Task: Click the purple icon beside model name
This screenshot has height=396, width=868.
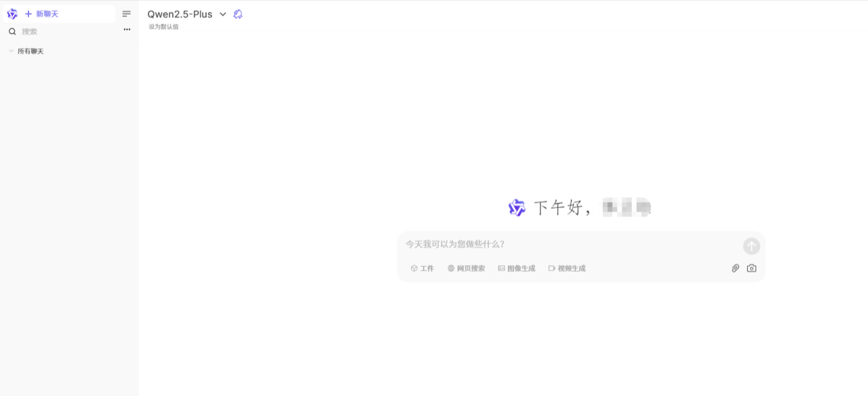Action: click(238, 14)
